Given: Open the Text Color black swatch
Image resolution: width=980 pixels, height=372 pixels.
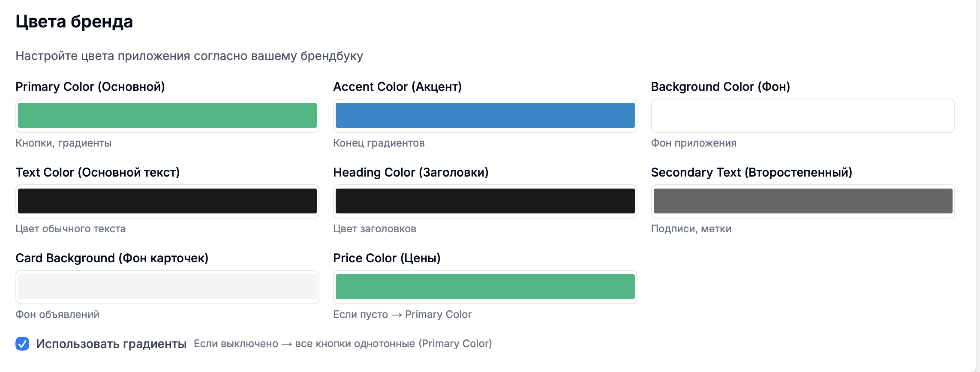Looking at the screenshot, I should [167, 201].
